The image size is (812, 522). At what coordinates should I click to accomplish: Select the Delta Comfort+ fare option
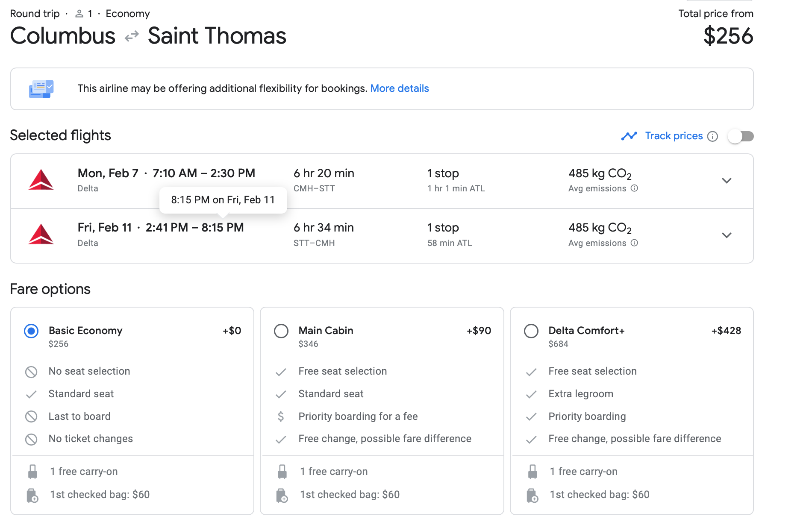coord(531,331)
